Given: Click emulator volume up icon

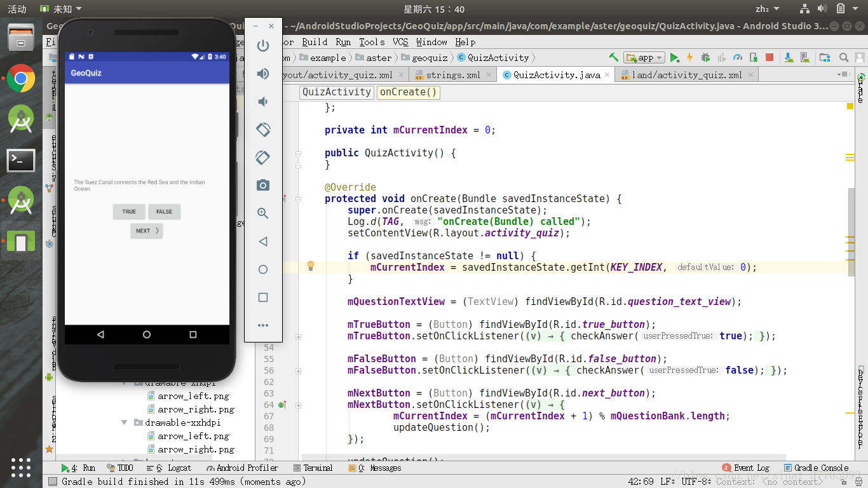Looking at the screenshot, I should click(x=263, y=74).
